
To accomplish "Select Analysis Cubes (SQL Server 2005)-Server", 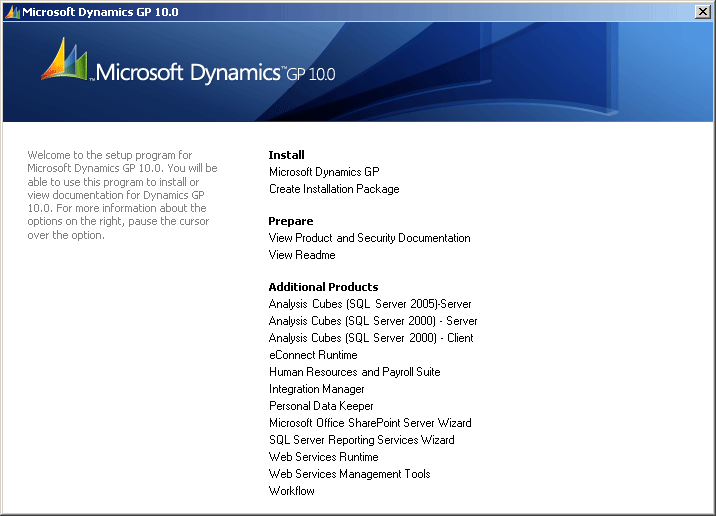I will coord(370,304).
